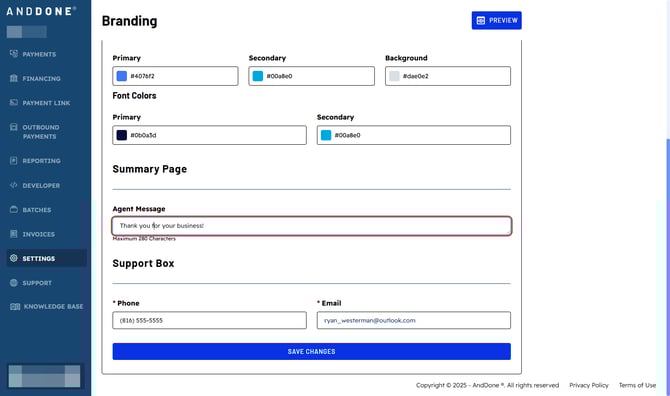The height and width of the screenshot is (396, 670).
Task: Click the Reporting icon in sidebar
Action: coord(14,161)
